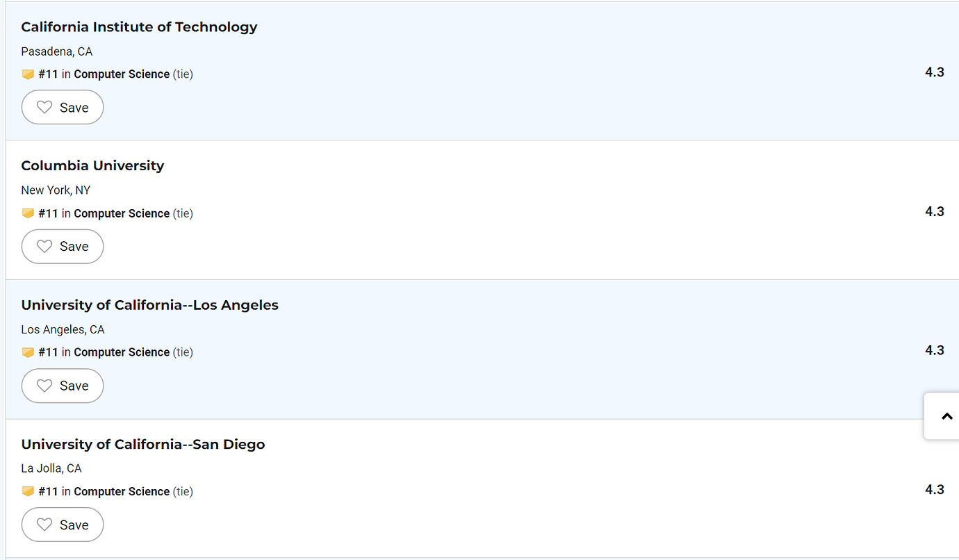
Task: Click the ribbon badge next to Caltech's ranking
Action: pos(28,74)
